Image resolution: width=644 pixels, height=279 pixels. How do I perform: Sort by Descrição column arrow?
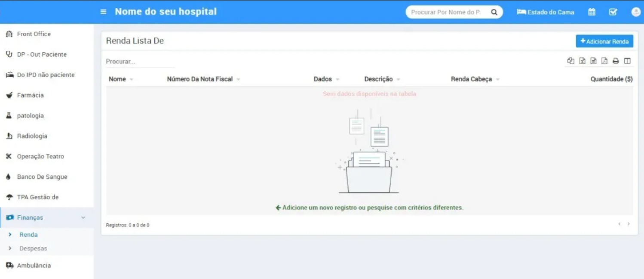point(399,80)
